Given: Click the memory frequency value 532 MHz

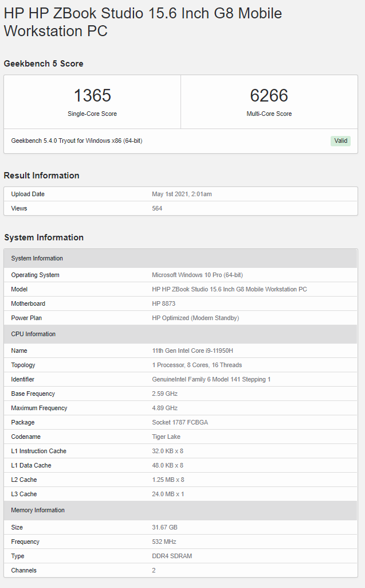Looking at the screenshot, I should coord(164,542).
